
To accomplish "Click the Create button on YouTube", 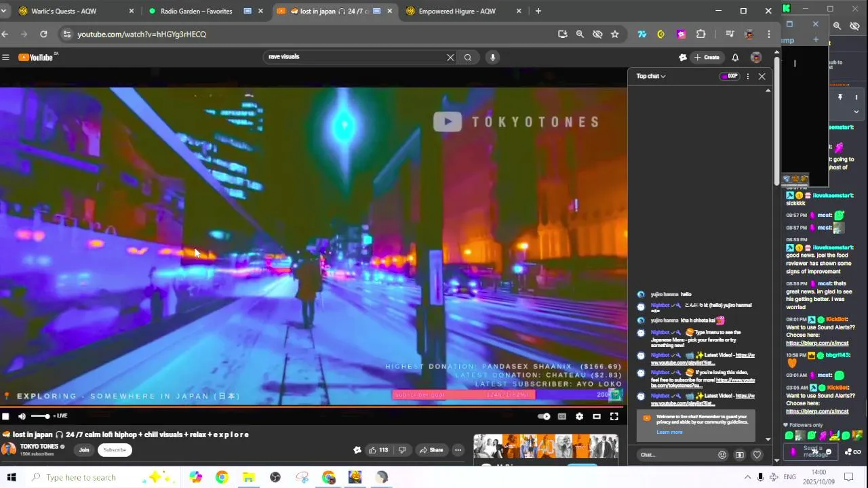I will point(707,58).
